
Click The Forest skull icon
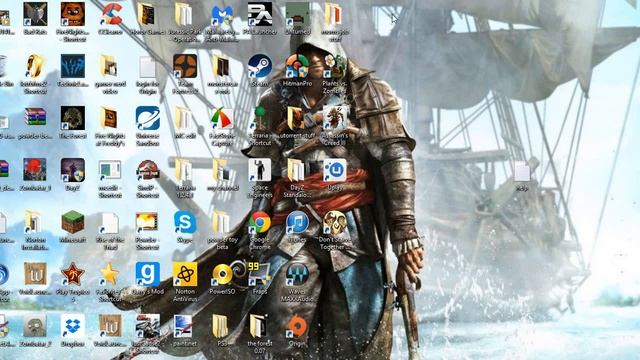(x=73, y=118)
